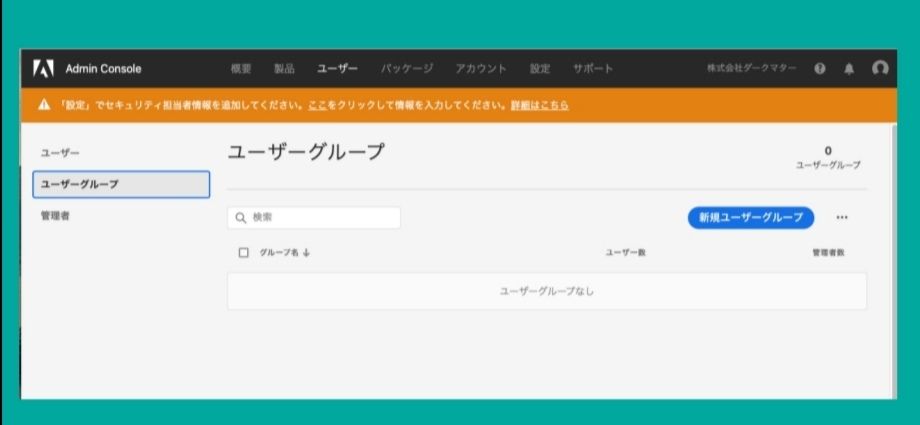Viewport: 920px width, 425px height.
Task: Click the Adobe logo icon
Action: click(43, 69)
